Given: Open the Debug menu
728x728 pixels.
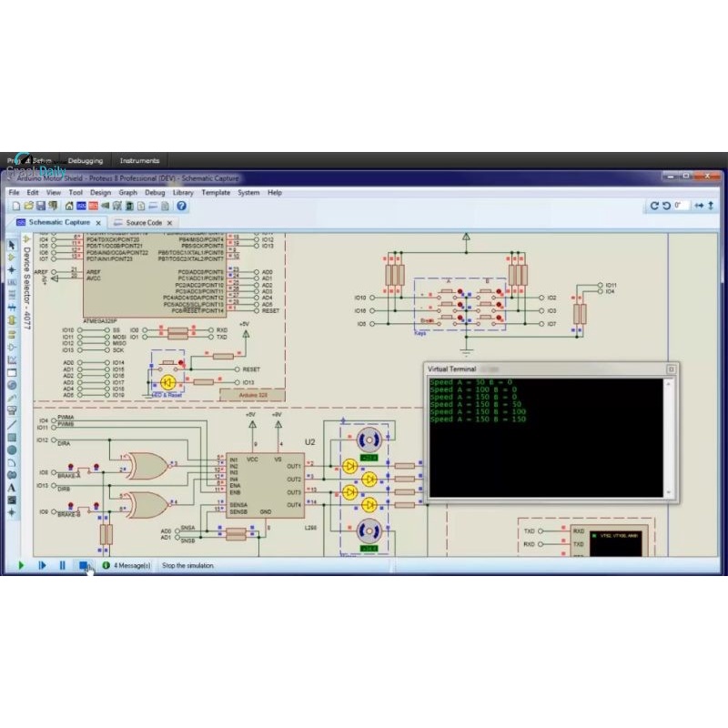Looking at the screenshot, I should [155, 192].
